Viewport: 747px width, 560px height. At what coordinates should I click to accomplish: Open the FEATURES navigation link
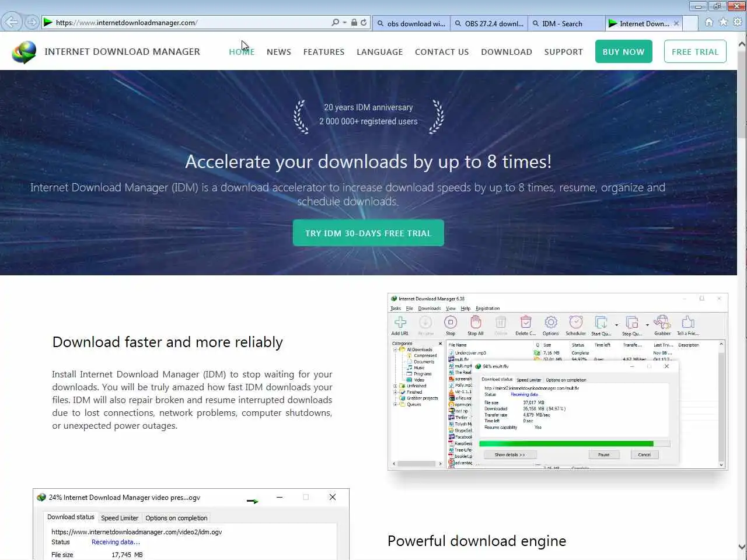324,52
